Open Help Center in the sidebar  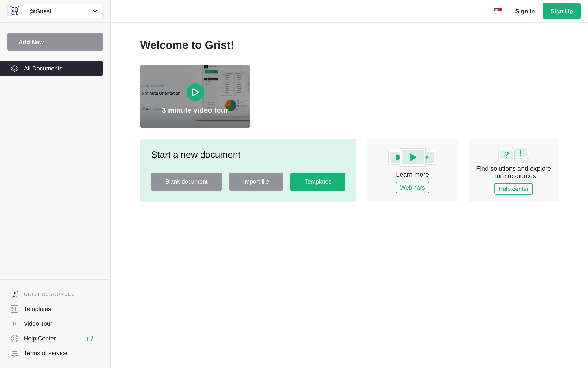(x=51, y=338)
